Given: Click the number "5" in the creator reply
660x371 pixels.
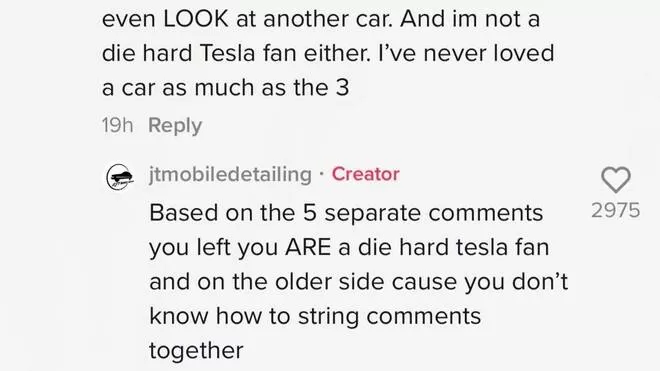Looking at the screenshot, I should point(309,213).
